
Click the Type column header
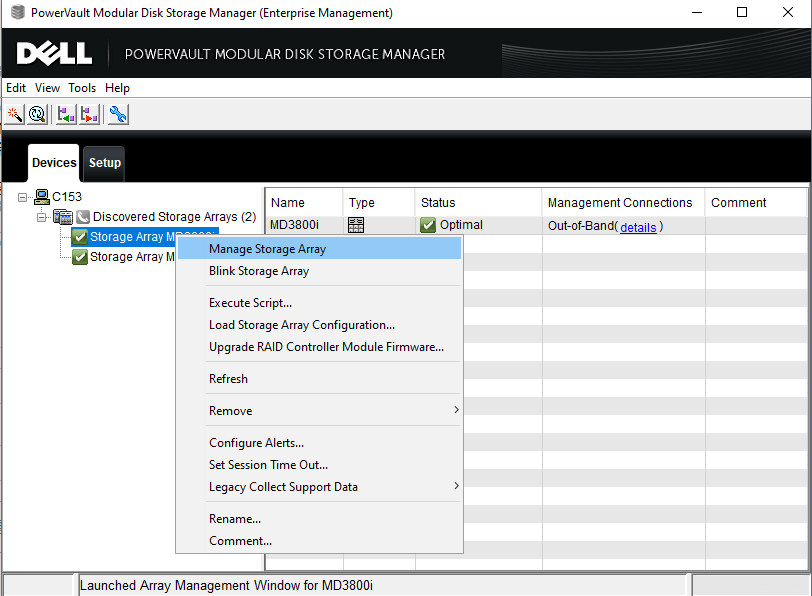click(x=379, y=202)
